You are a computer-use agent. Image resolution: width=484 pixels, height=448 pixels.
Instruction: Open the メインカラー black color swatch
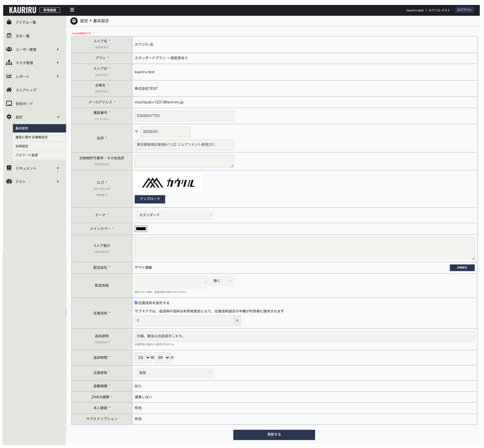click(141, 229)
